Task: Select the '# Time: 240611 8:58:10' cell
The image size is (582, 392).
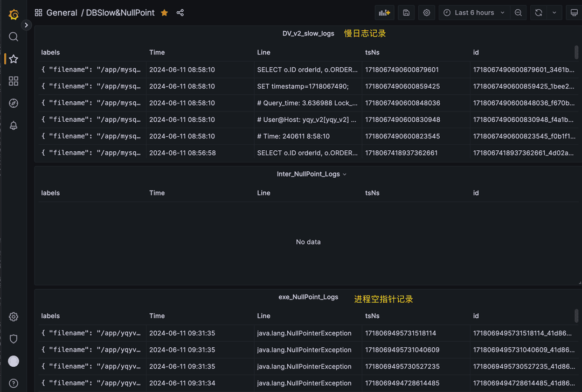Action: 308,136
